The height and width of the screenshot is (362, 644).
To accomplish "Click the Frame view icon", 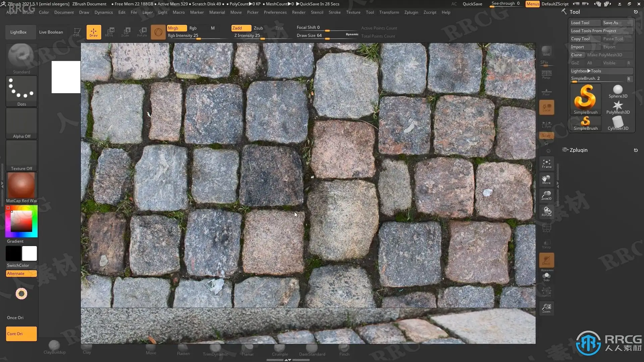I will coord(546,164).
